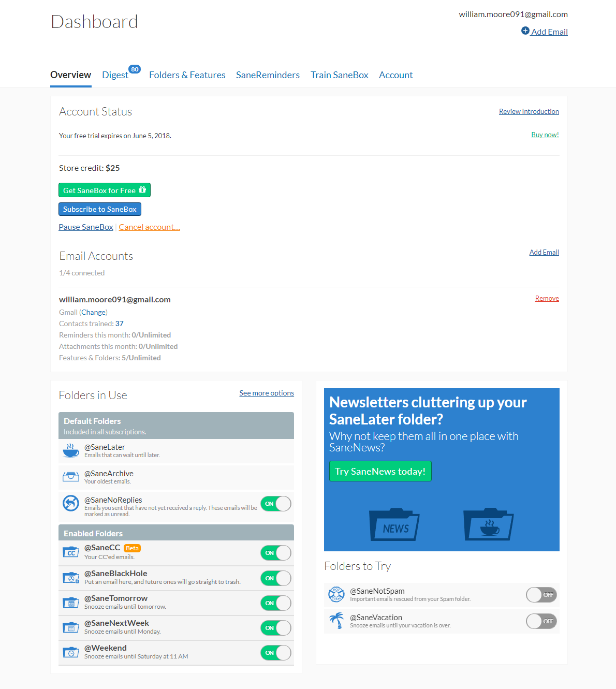
Task: Click the SaneNotSpam lifebuoy icon
Action: (336, 594)
